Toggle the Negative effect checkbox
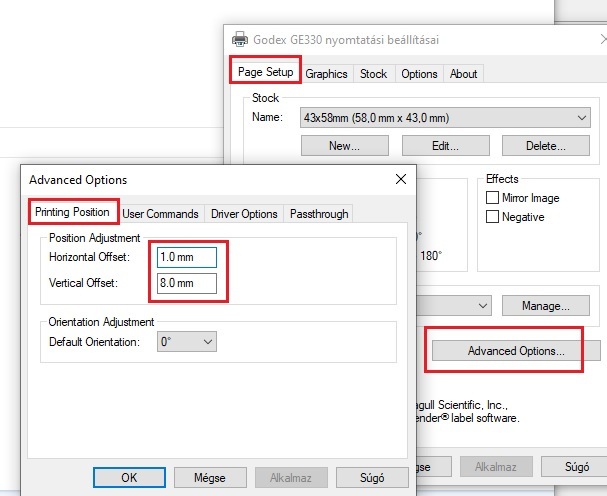607x496 pixels. [x=492, y=217]
